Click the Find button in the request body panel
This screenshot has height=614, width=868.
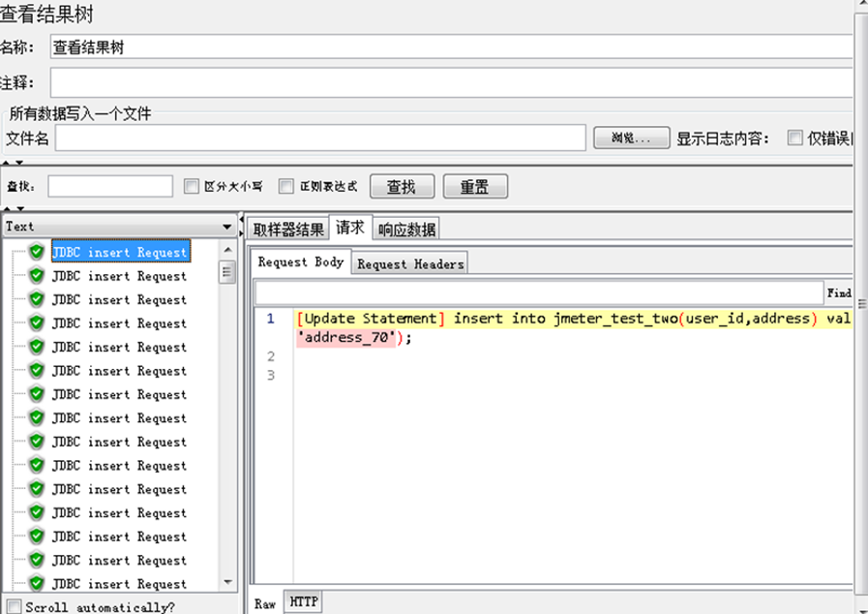click(x=839, y=292)
